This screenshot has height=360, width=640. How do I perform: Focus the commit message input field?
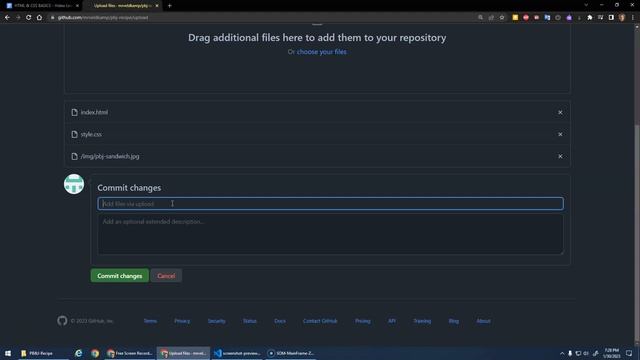coord(331,204)
